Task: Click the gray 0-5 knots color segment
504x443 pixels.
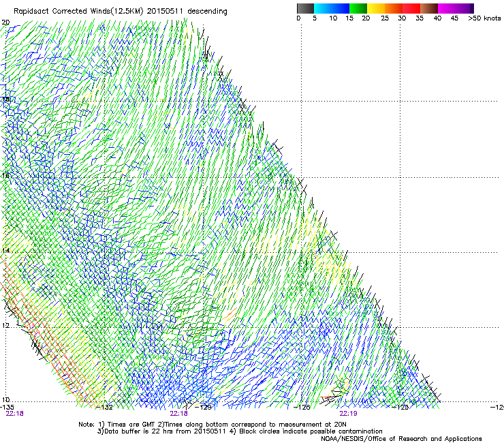Action: (x=305, y=8)
